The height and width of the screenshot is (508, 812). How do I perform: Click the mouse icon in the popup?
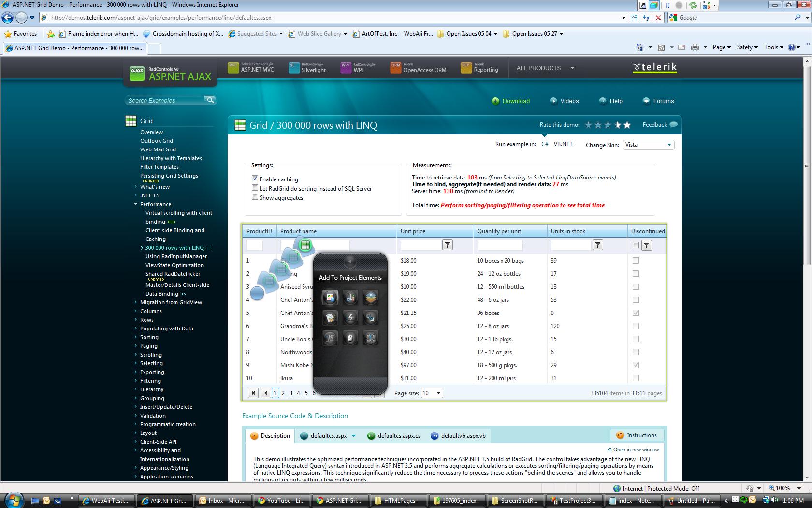click(x=350, y=338)
